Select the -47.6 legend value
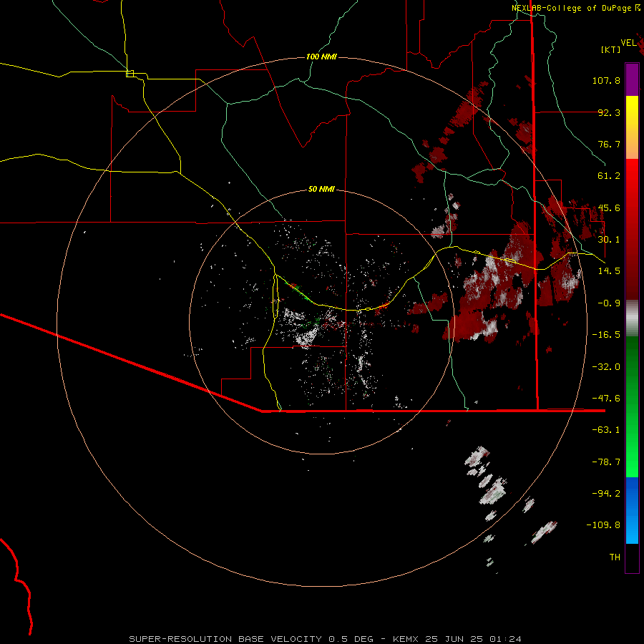Viewport: 644px width, 644px height. (x=606, y=399)
